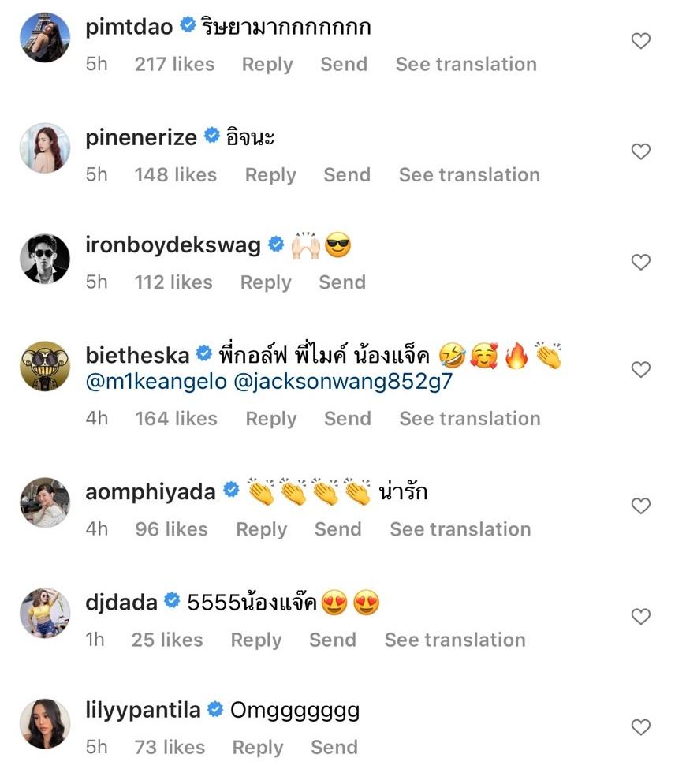Send djdada's comment to someone
The height and width of the screenshot is (784, 686).
pos(332,640)
